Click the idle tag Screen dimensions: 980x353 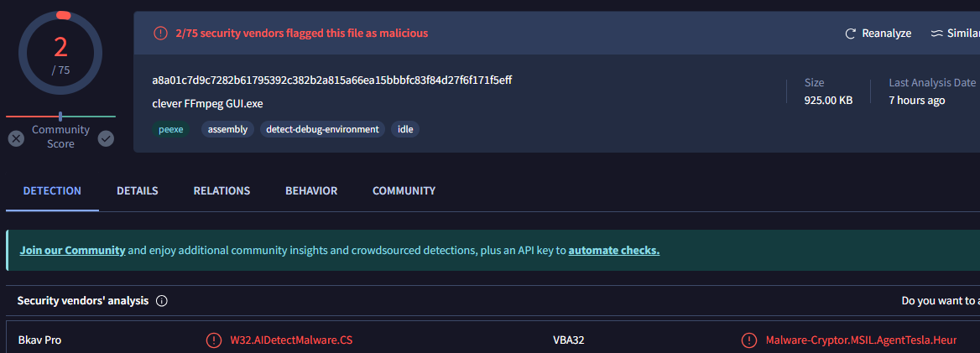[406, 129]
